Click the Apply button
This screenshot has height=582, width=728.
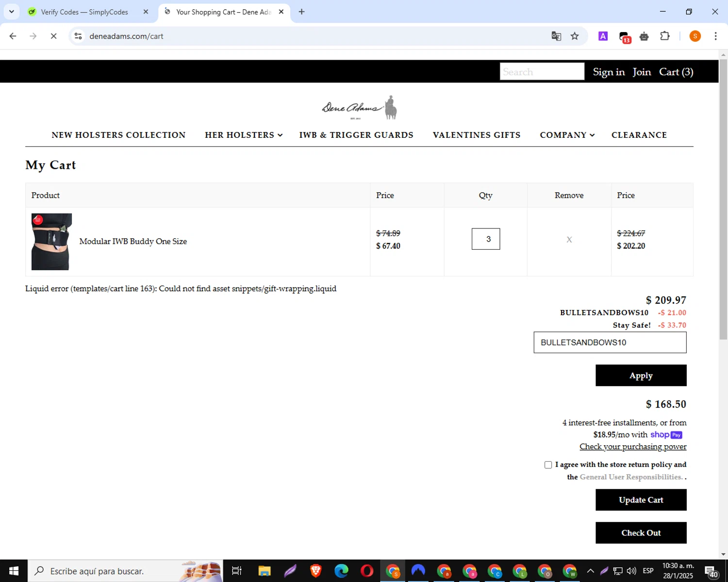tap(641, 375)
